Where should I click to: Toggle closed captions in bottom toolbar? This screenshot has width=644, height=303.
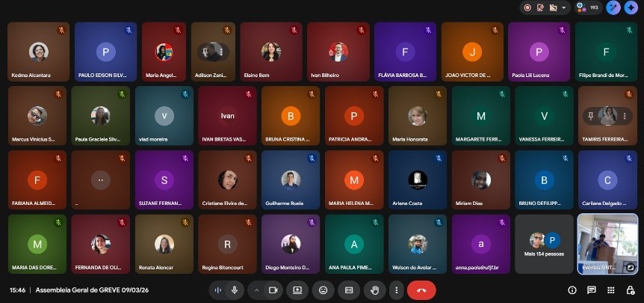[x=347, y=290]
